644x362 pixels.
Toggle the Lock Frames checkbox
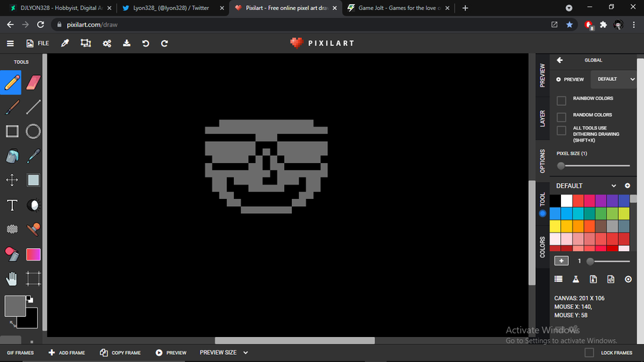click(x=589, y=353)
